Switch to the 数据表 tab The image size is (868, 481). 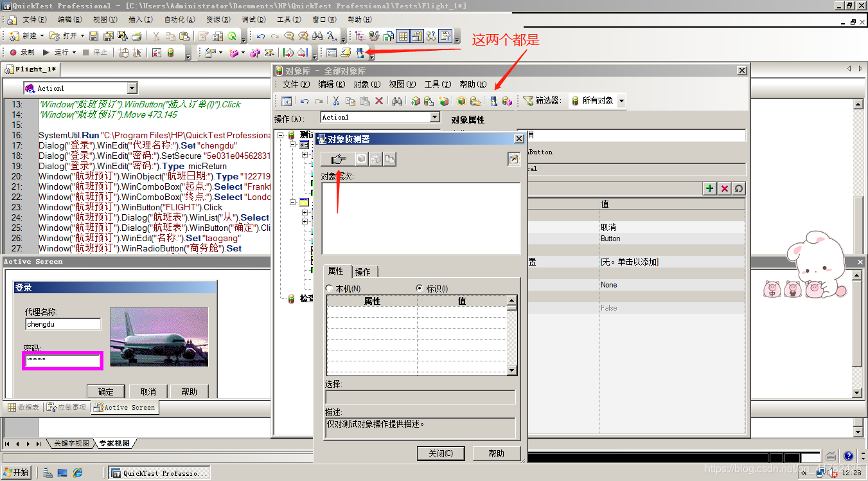pos(24,407)
